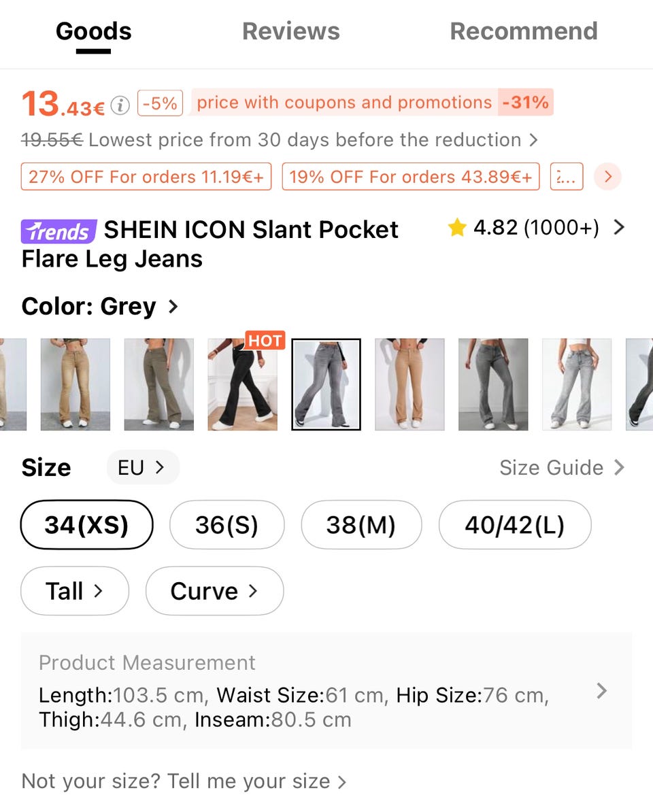Viewport: 653px width, 812px height.
Task: Click arrow next to 4.82 rating
Action: 619,227
